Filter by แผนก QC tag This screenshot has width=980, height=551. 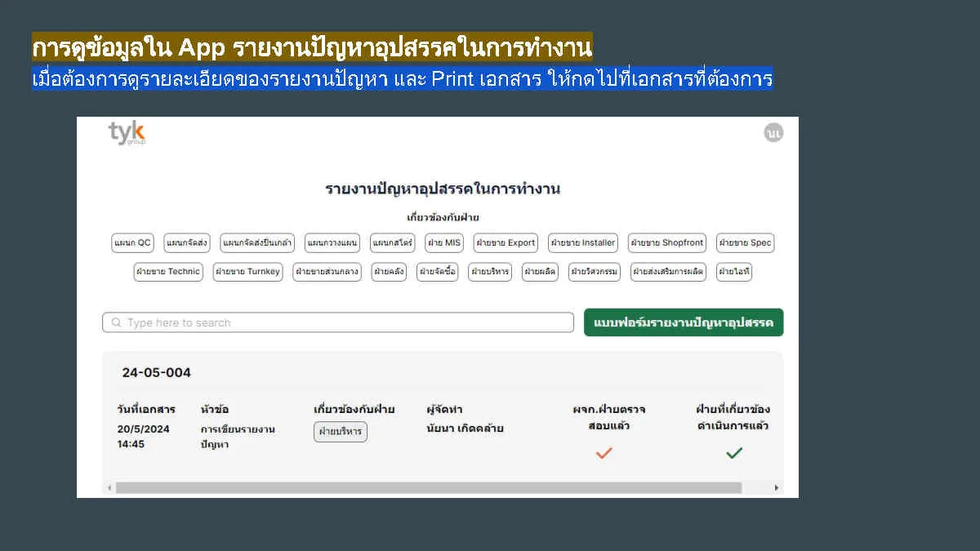point(133,242)
